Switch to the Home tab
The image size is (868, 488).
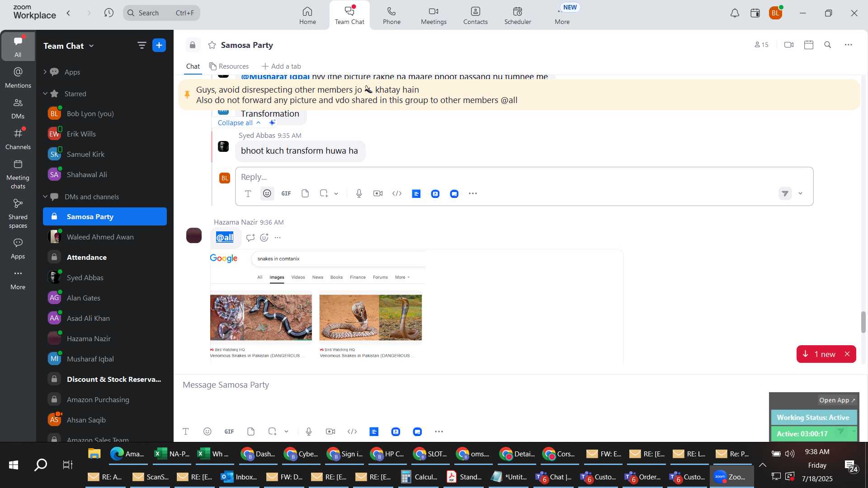[x=307, y=15]
